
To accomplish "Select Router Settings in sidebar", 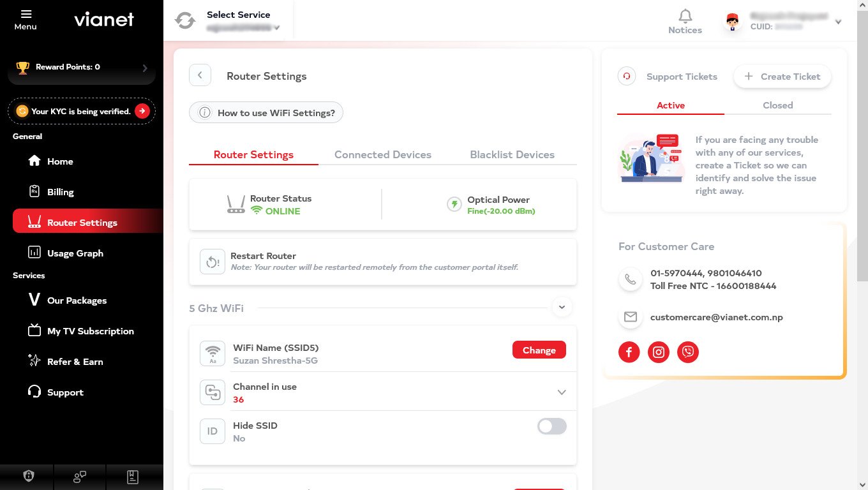I will [88, 222].
